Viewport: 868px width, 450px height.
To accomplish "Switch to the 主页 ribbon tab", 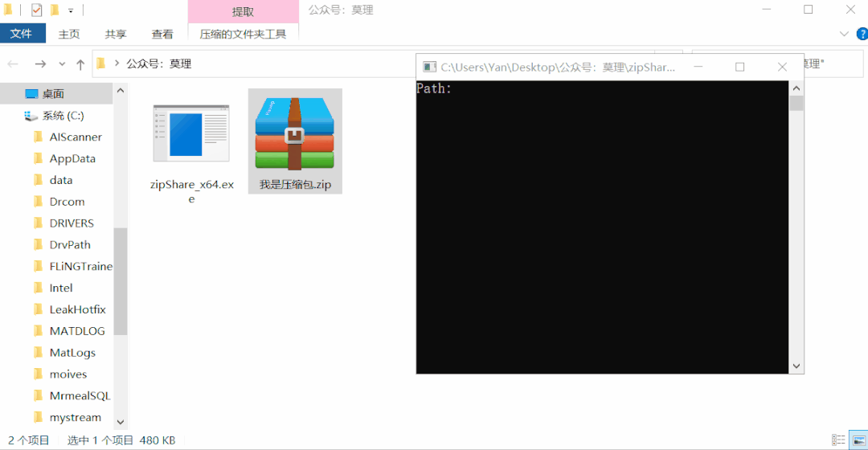I will [x=69, y=35].
